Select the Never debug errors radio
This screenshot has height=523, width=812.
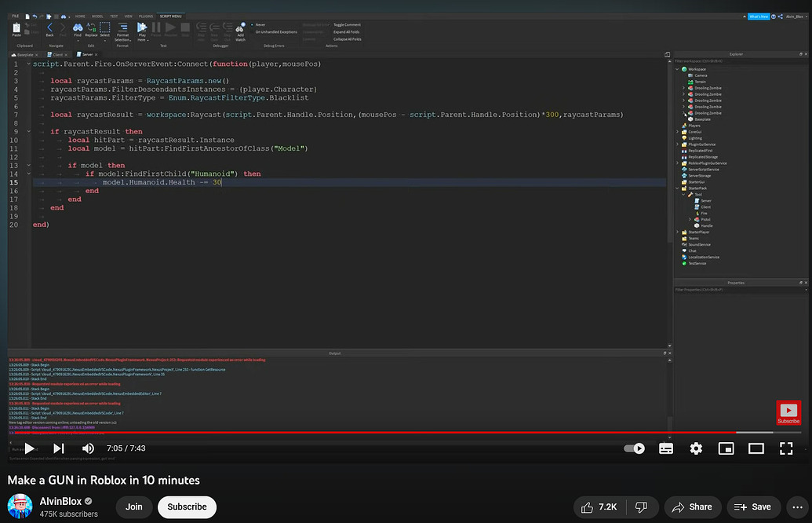pos(252,24)
